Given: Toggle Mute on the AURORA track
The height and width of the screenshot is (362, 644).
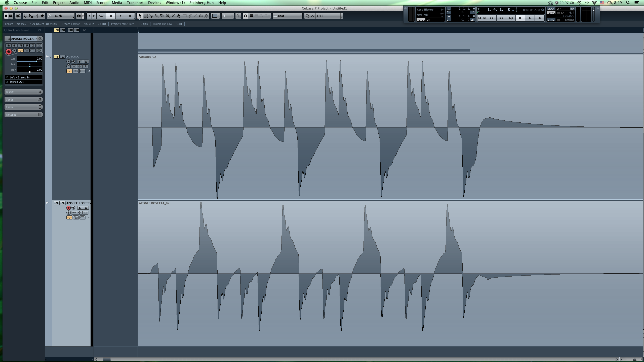Looking at the screenshot, I should 57,57.
